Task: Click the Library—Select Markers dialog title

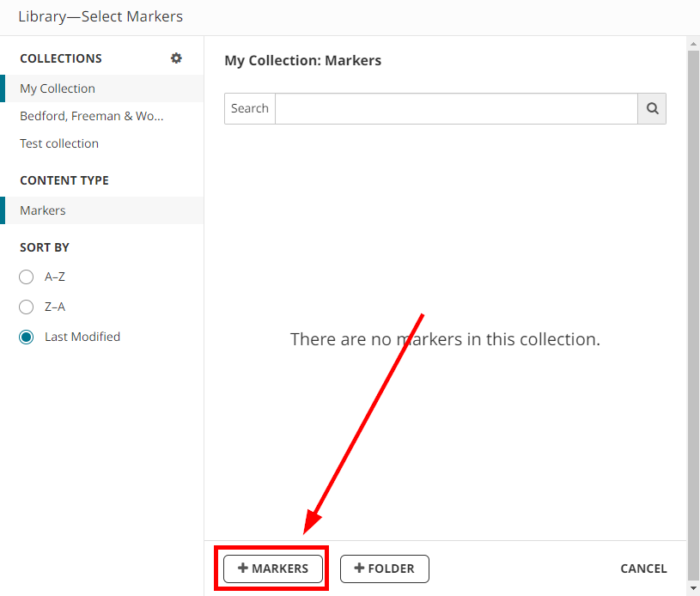Action: pos(100,16)
